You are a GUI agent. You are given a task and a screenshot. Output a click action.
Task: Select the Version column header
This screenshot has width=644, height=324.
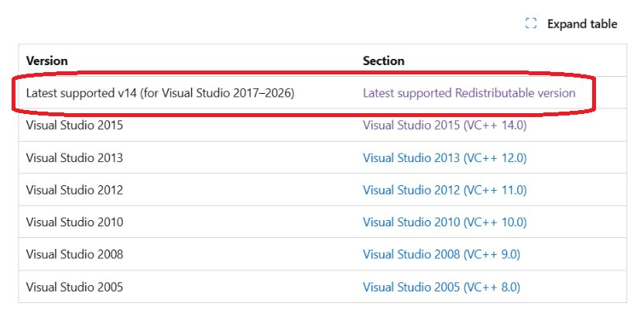46,61
